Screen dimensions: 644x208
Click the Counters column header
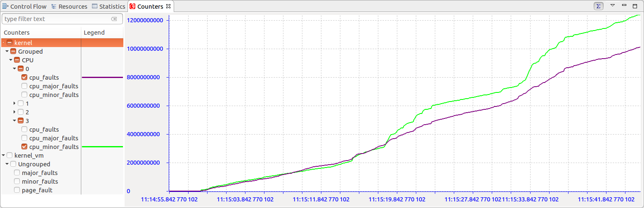point(17,33)
